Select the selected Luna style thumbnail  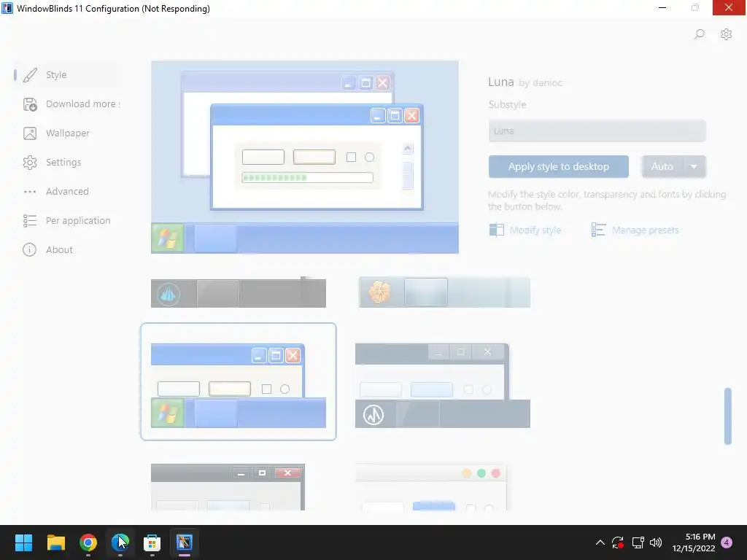click(x=239, y=381)
